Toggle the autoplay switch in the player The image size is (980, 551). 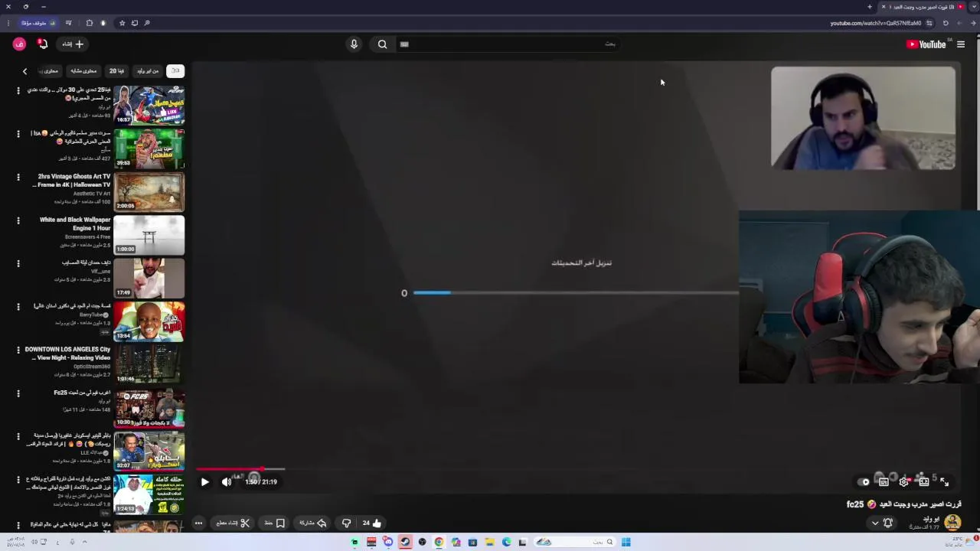[864, 482]
